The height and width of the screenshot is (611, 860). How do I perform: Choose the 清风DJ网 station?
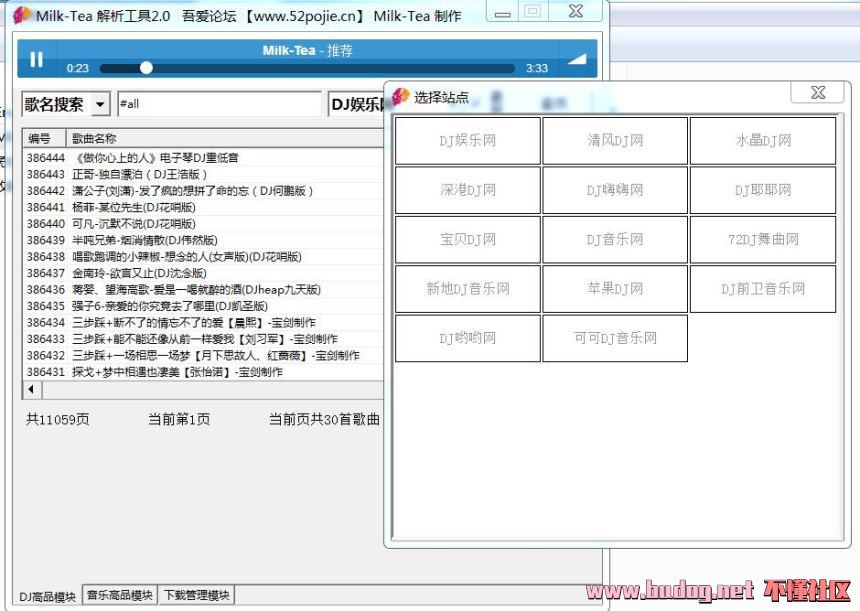tap(615, 140)
